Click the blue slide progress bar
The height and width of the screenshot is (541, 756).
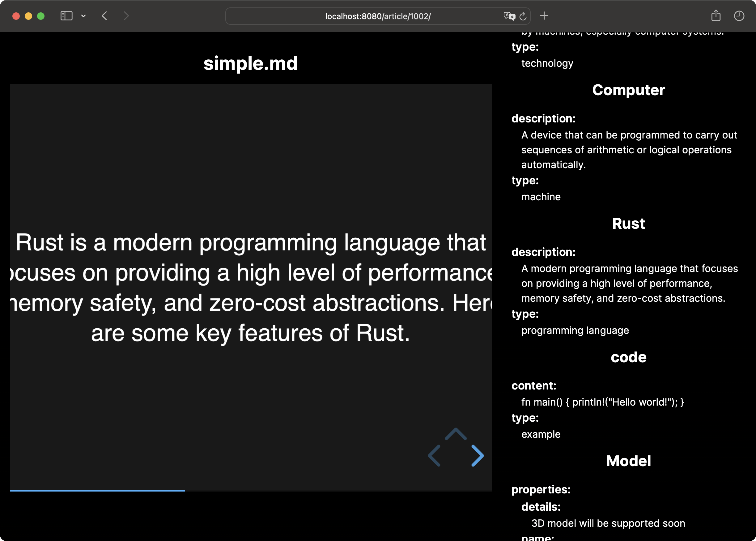click(97, 490)
